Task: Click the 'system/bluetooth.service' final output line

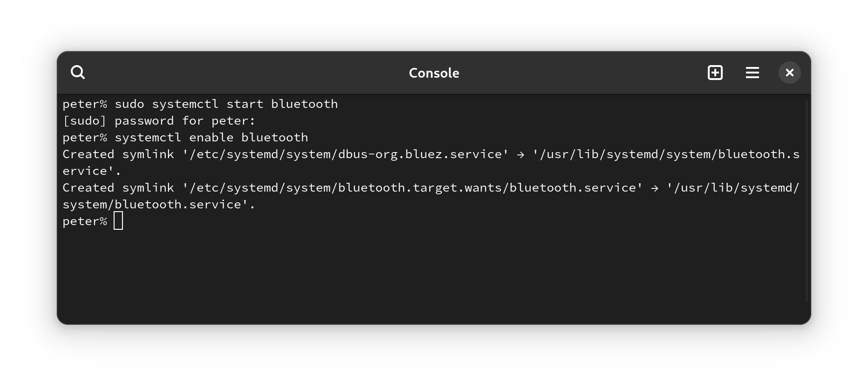Action: (x=159, y=205)
